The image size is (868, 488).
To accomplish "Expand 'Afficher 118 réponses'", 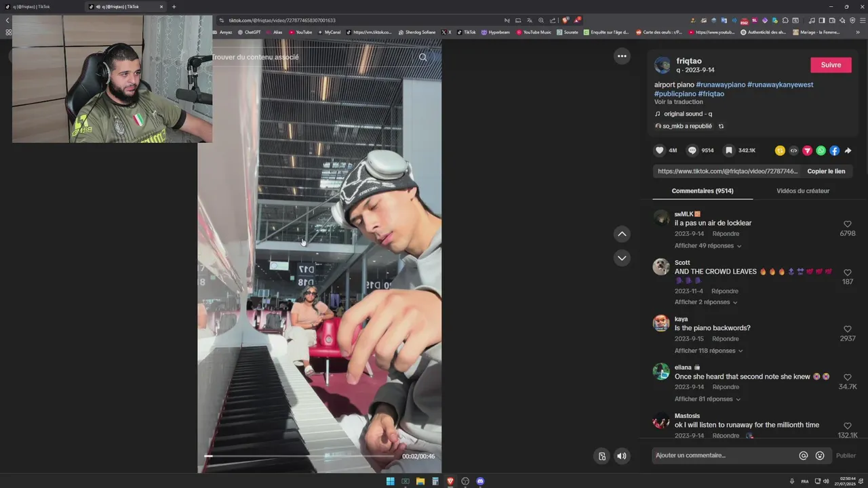I will tap(709, 351).
